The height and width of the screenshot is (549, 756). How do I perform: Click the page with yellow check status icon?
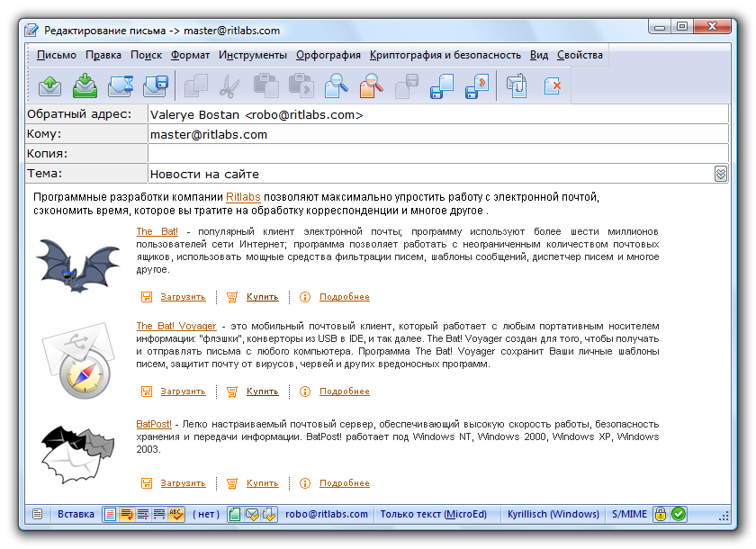pos(269,514)
